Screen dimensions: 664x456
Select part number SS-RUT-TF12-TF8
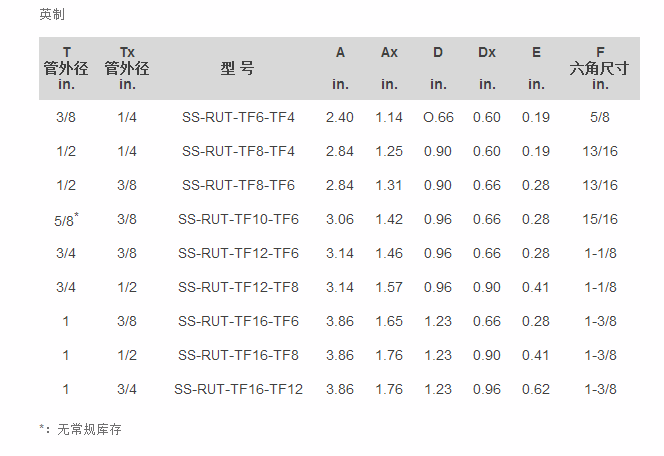click(238, 287)
